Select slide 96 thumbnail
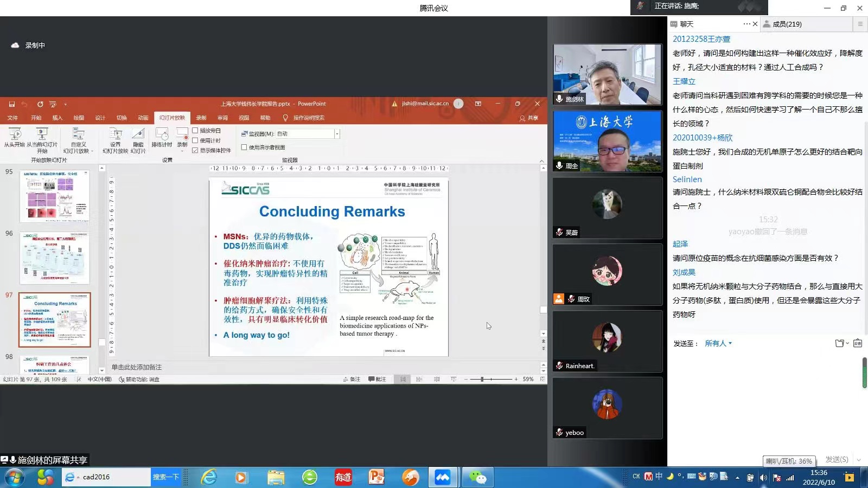868x488 pixels. click(55, 258)
